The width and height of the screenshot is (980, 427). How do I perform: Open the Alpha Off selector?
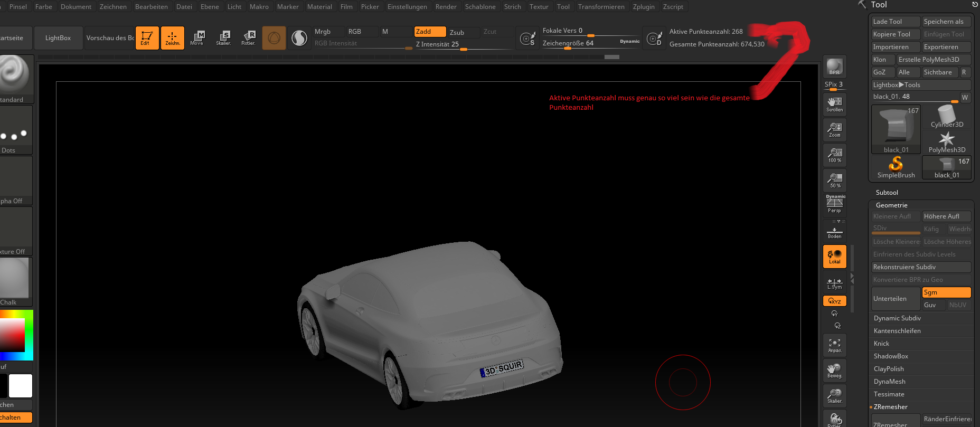click(x=16, y=181)
